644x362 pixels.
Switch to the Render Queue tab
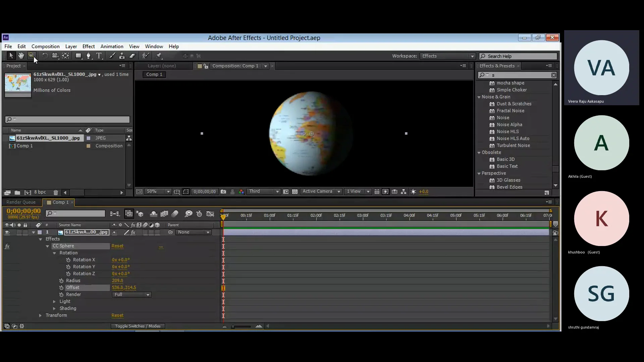point(21,202)
